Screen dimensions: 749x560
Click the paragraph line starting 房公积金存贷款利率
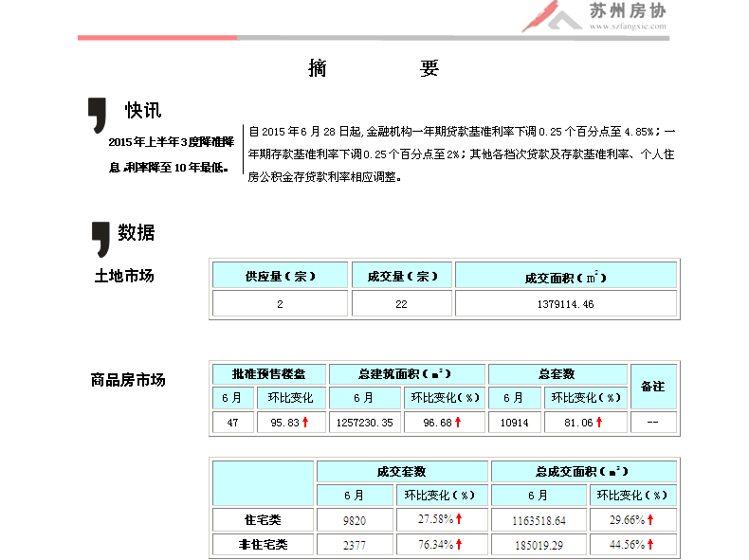click(x=325, y=177)
